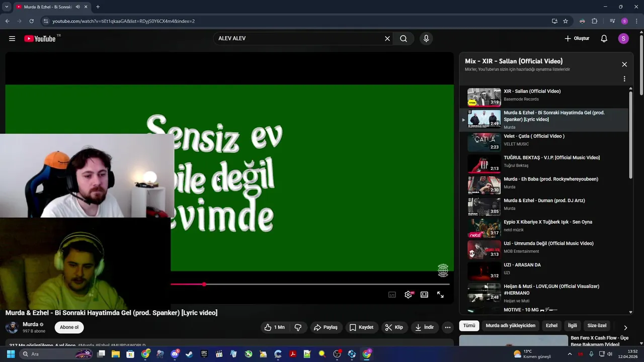
Task: Open the Murda channel name link
Action: tap(30, 324)
